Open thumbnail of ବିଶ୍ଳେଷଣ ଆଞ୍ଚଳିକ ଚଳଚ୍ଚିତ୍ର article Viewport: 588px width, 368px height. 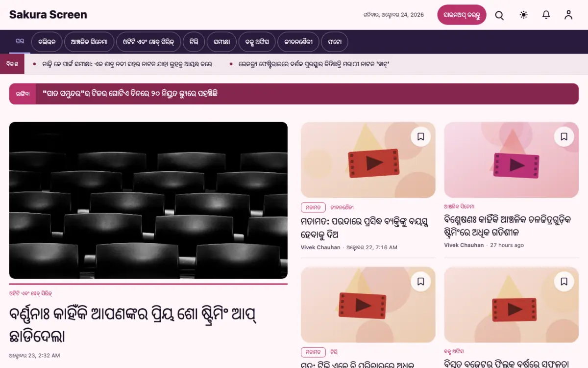tap(512, 160)
